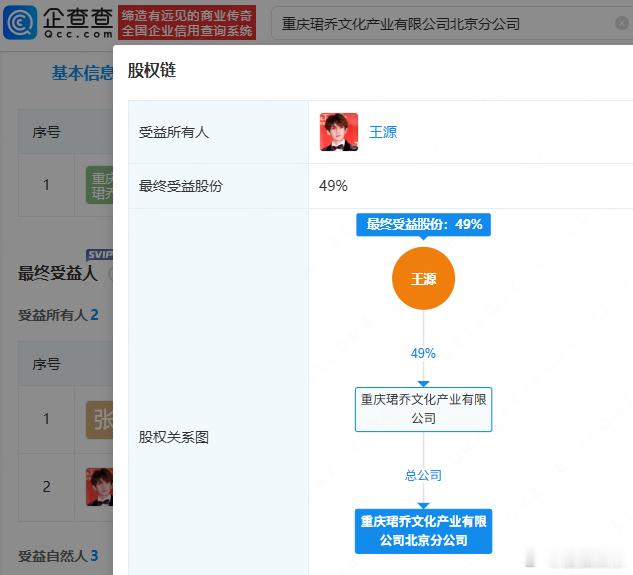
Task: Click the 序号 header in the upper table
Action: [46, 132]
